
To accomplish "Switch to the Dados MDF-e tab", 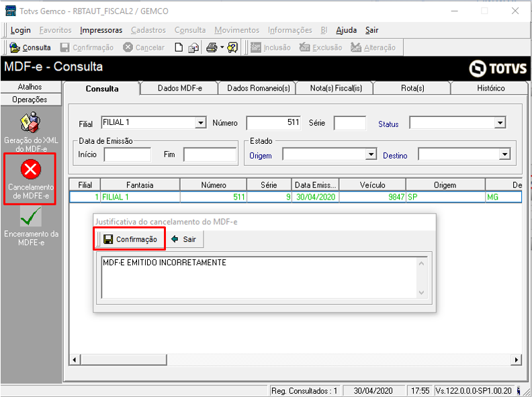I will 180,88.
